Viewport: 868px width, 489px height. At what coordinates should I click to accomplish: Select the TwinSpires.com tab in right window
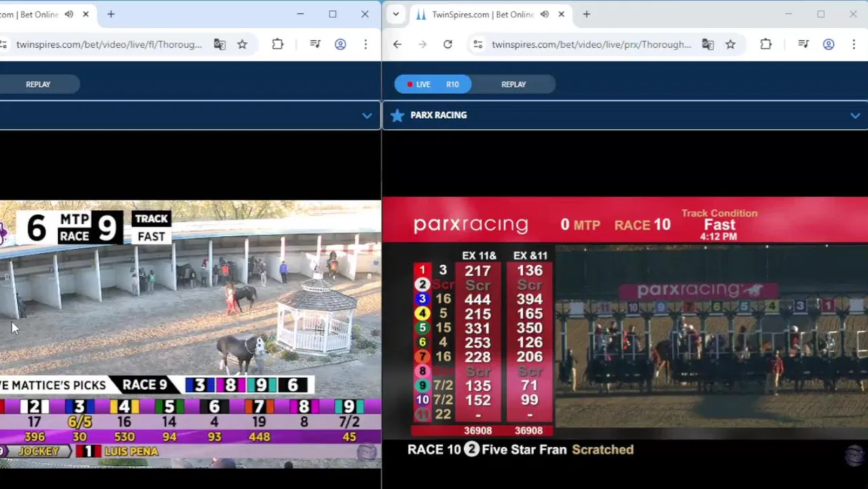point(483,14)
